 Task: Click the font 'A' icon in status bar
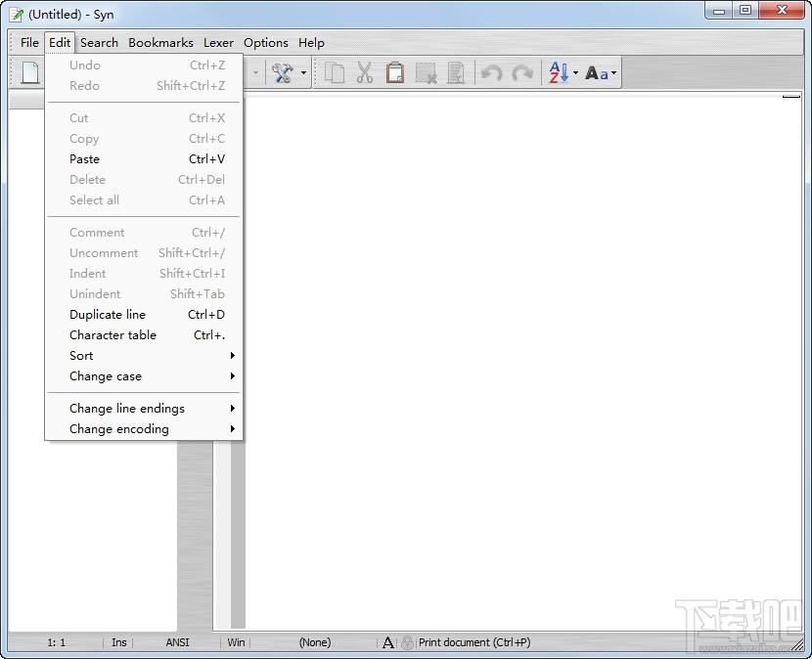pyautogui.click(x=387, y=643)
